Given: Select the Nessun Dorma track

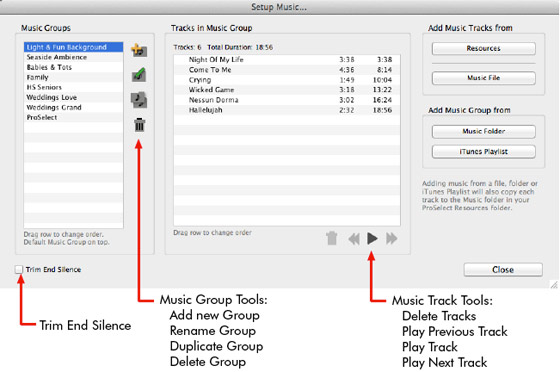Looking at the screenshot, I should point(287,100).
